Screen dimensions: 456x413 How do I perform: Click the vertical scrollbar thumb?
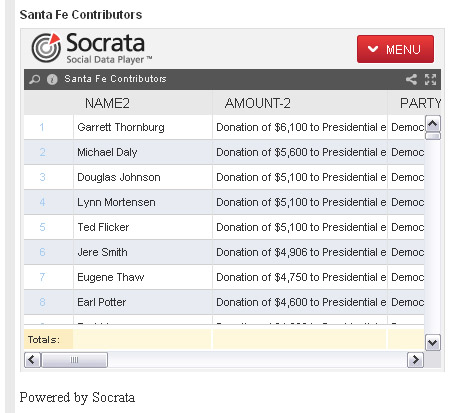[x=433, y=136]
